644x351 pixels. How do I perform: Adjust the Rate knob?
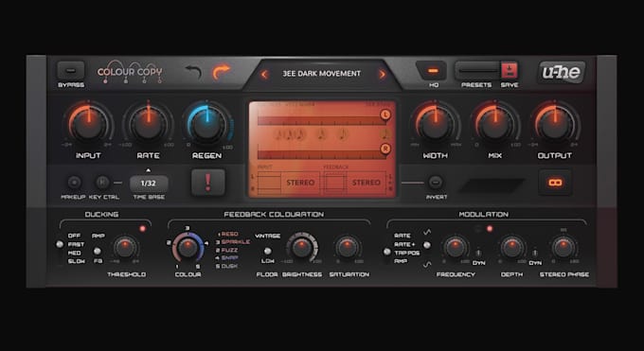pyautogui.click(x=149, y=124)
